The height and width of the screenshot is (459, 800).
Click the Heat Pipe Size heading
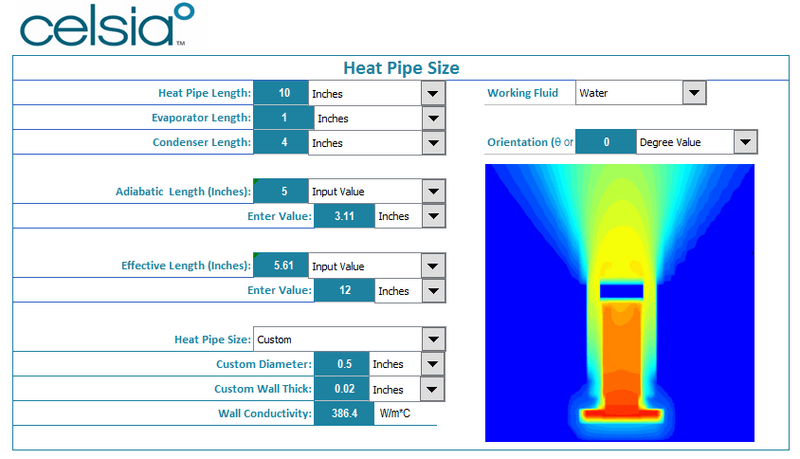coord(401,68)
